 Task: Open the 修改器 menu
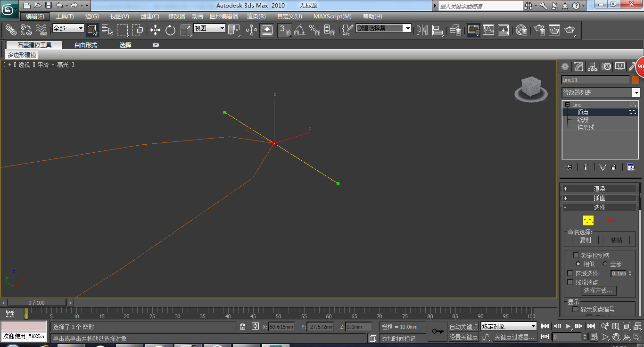(177, 17)
